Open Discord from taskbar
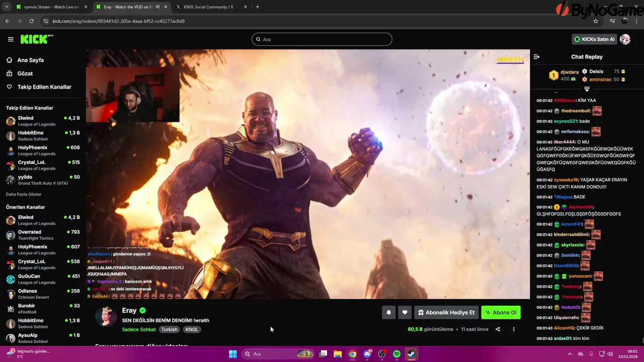Viewport: 644px width, 362px height. tap(367, 354)
